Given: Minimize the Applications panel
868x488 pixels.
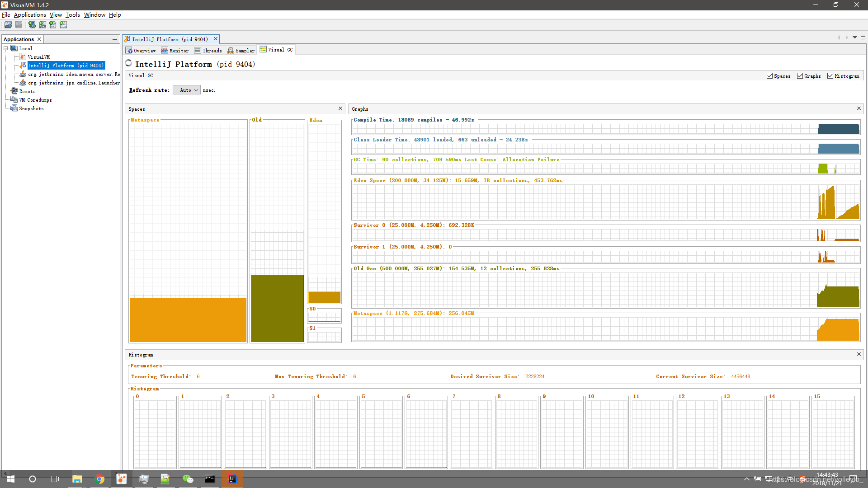Looking at the screenshot, I should (x=115, y=39).
